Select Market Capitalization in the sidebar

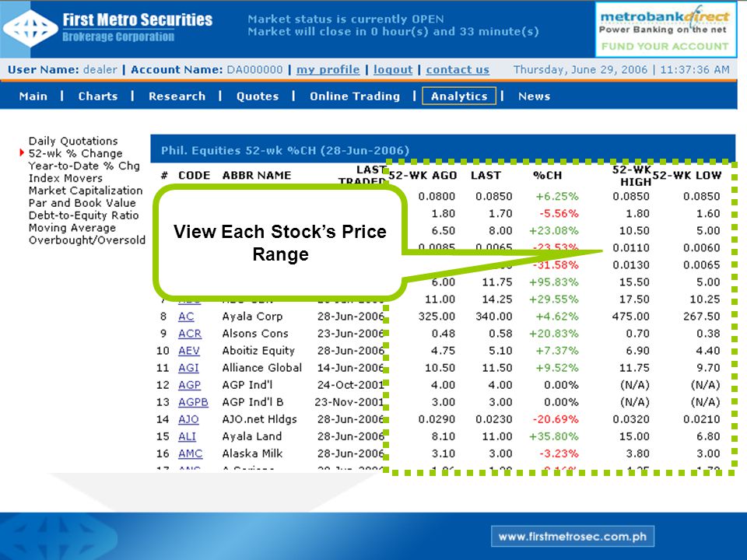tap(86, 191)
